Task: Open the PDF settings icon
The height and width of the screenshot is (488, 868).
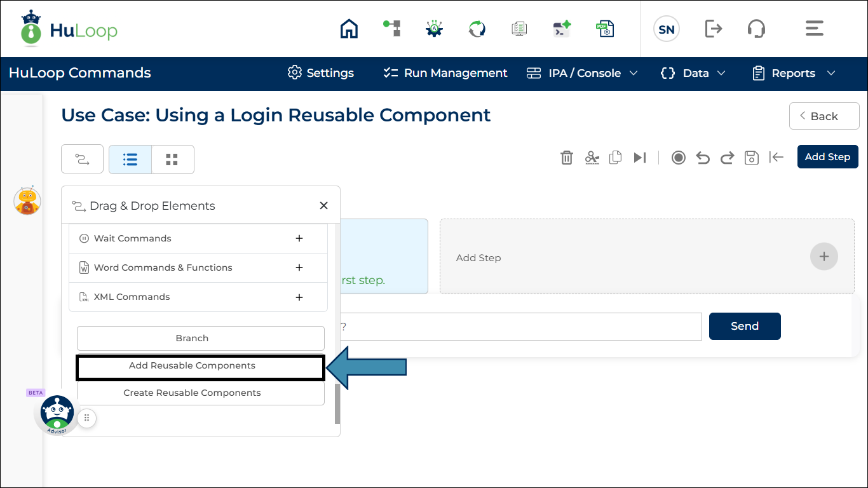Action: coord(605,29)
